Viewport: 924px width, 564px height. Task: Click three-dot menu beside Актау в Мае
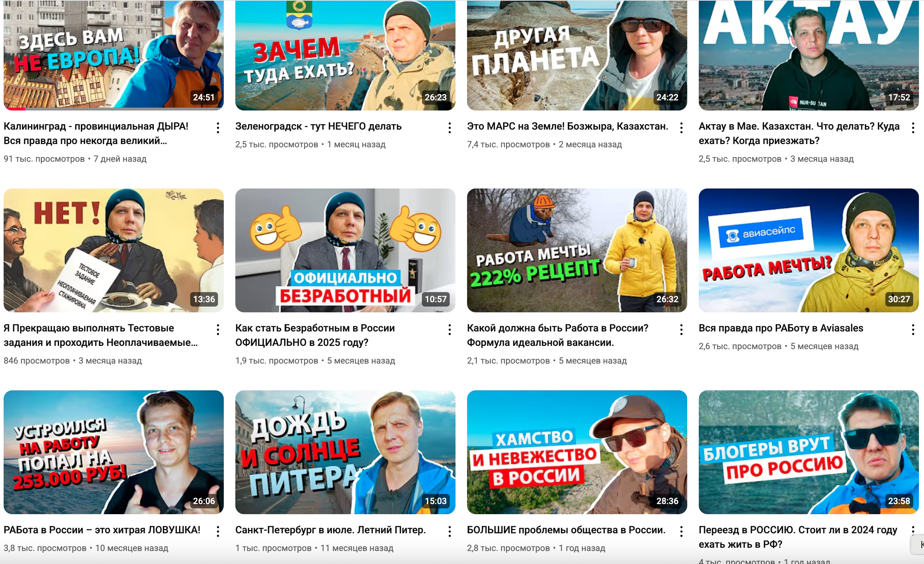coord(913,128)
